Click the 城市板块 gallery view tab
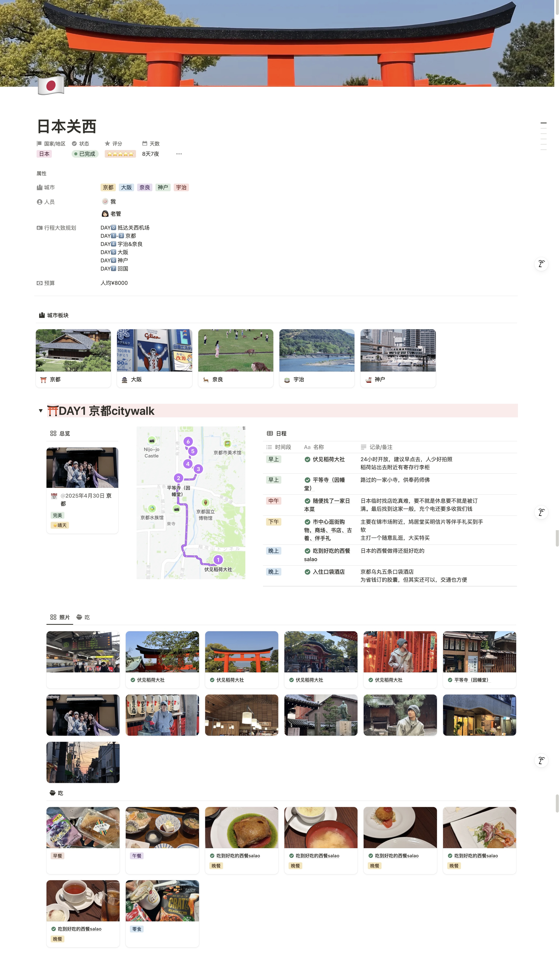 [53, 315]
